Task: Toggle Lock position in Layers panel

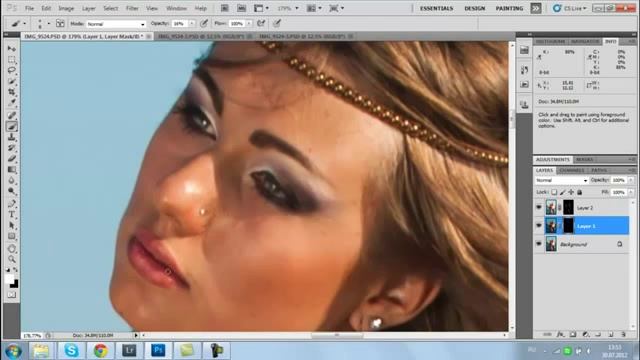Action: (571, 192)
